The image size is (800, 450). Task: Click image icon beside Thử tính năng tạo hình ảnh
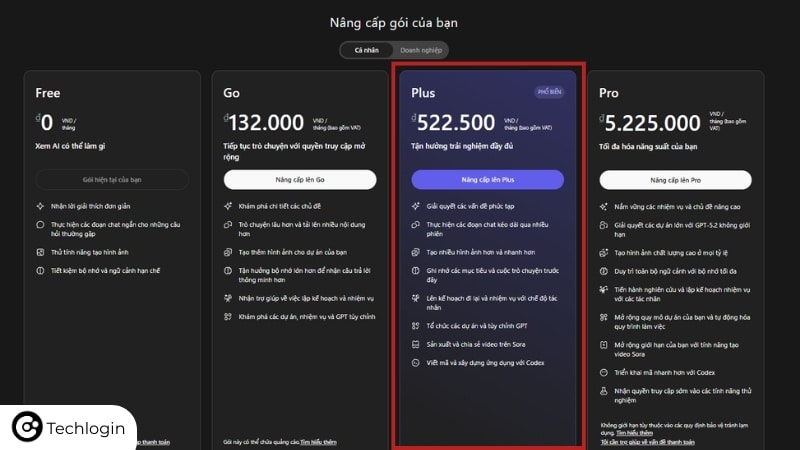[40, 252]
